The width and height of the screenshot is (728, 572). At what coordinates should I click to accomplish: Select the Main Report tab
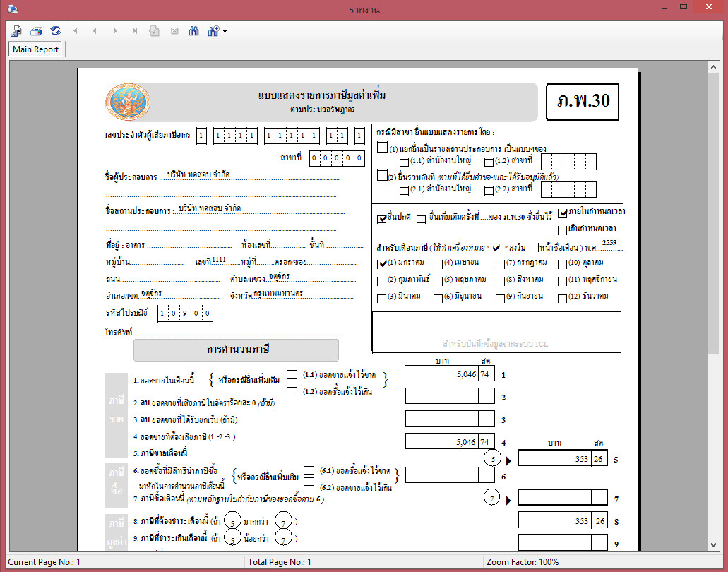[x=36, y=49]
